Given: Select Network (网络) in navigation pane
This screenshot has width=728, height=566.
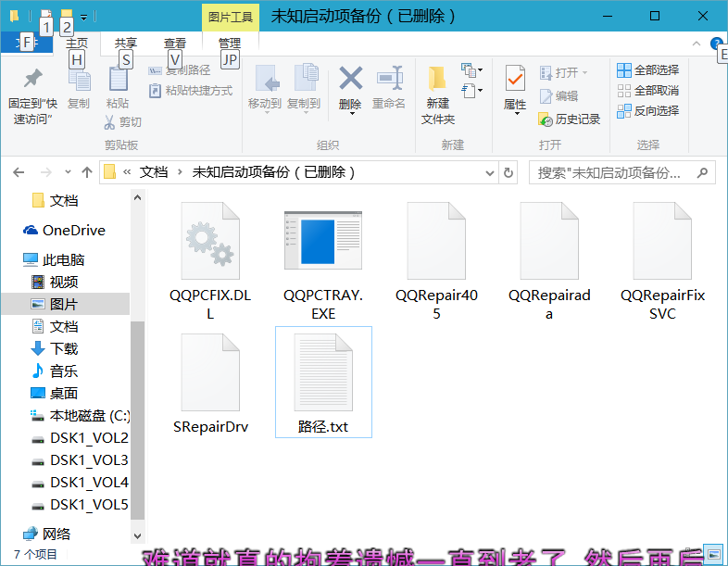Looking at the screenshot, I should pos(47,534).
